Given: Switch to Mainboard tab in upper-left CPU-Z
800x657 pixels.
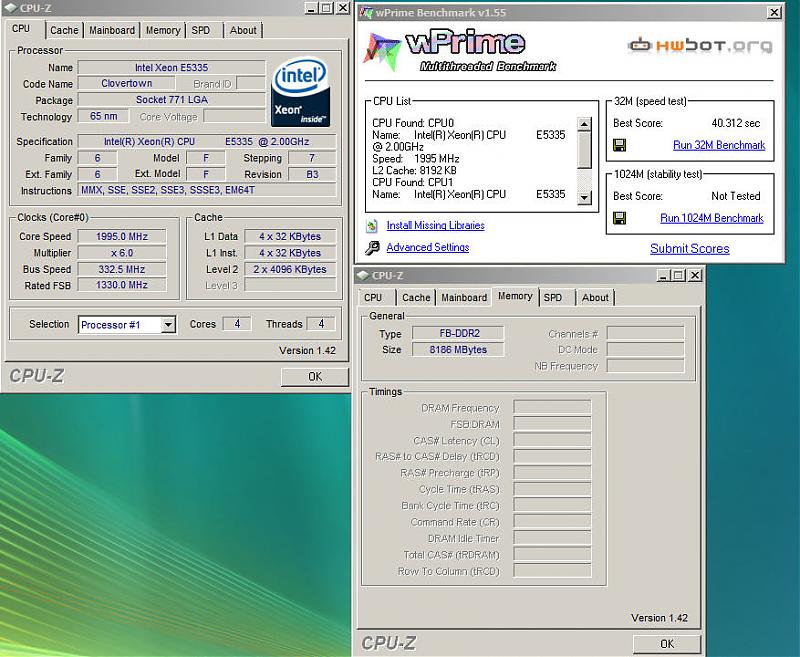Looking at the screenshot, I should click(112, 30).
